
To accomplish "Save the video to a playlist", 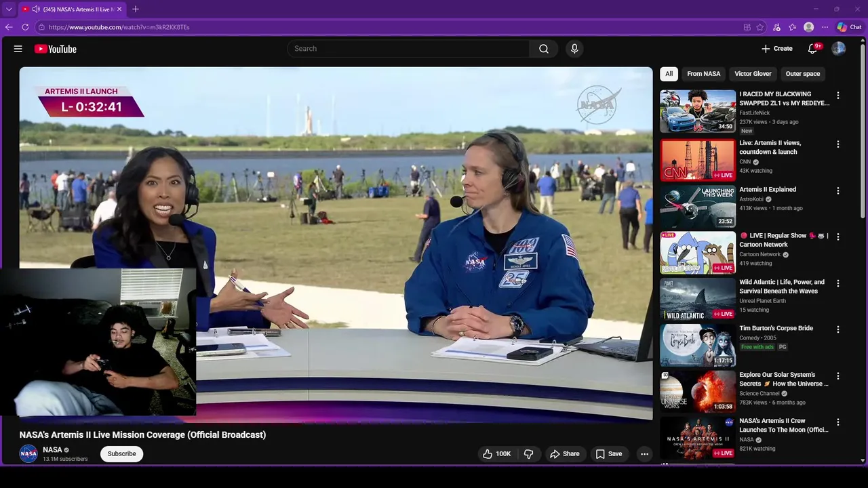I will pyautogui.click(x=608, y=454).
